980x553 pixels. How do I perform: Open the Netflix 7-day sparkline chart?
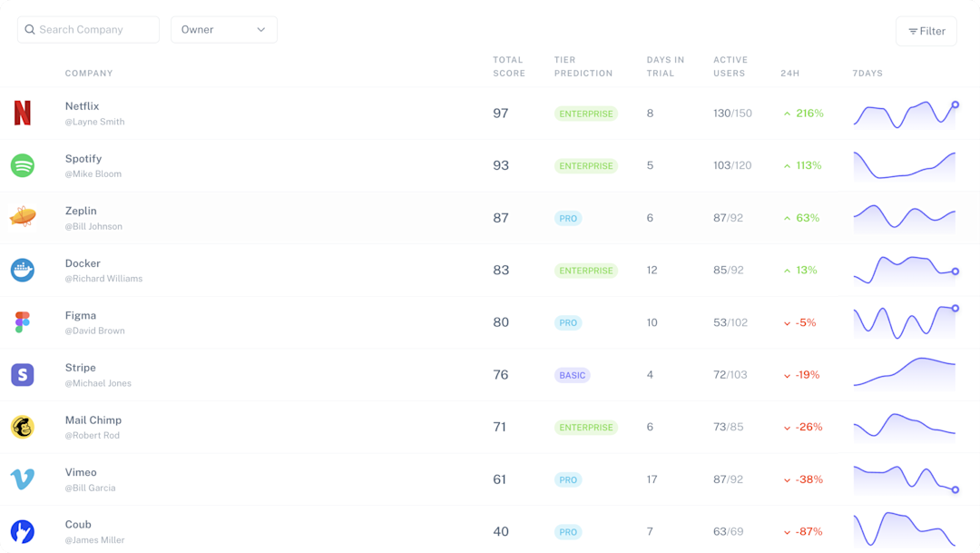coord(906,114)
